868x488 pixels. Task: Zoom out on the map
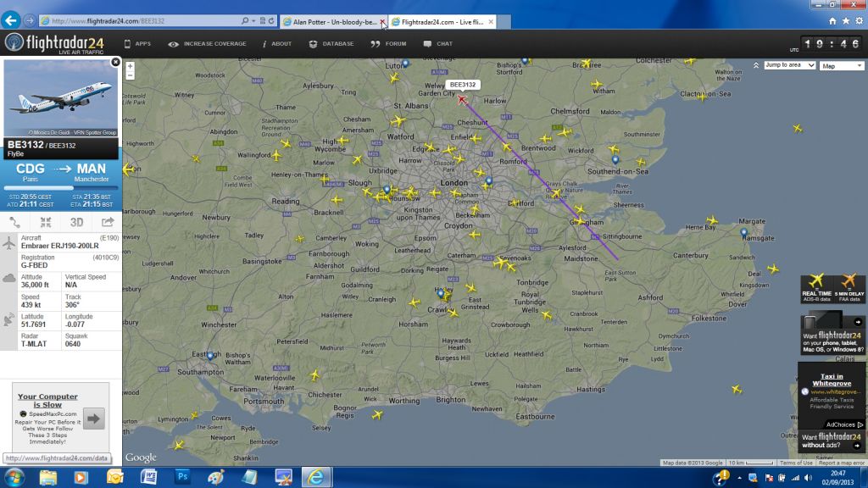tap(130, 75)
